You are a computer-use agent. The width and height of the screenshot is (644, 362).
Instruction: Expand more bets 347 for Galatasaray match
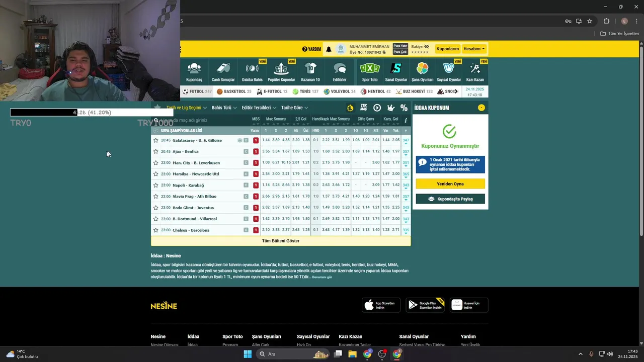coord(406,141)
